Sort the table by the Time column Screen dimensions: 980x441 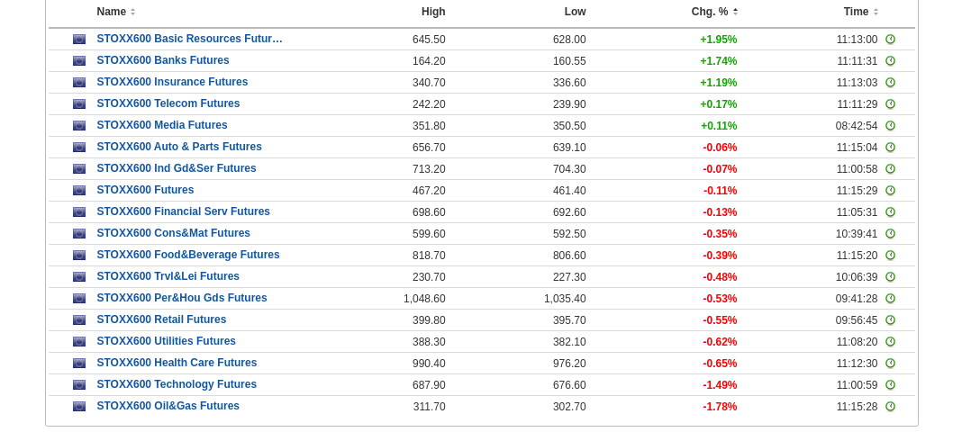point(856,12)
